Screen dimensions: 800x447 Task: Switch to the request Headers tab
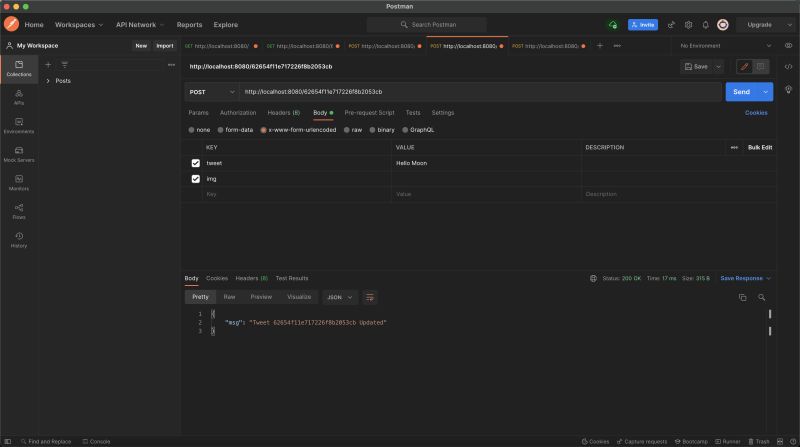pyautogui.click(x=284, y=113)
